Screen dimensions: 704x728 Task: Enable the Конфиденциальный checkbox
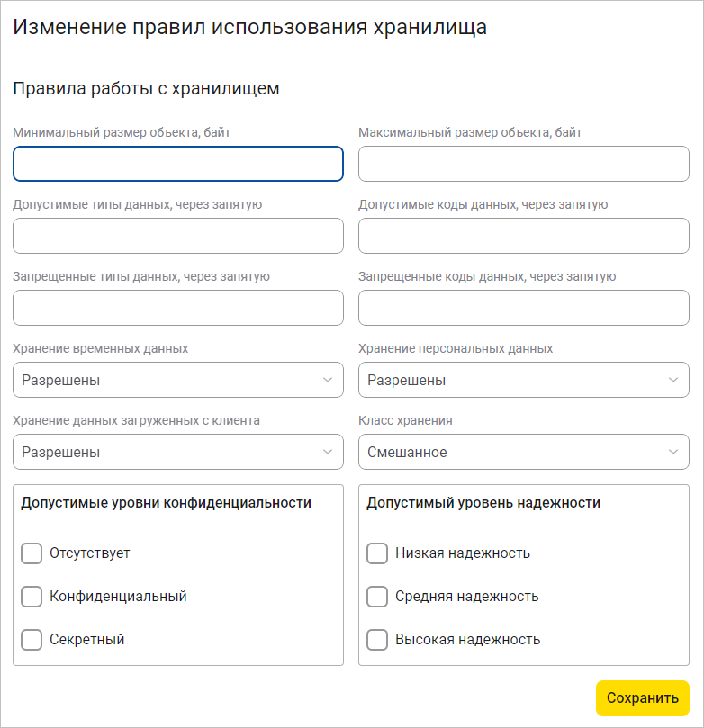click(32, 597)
